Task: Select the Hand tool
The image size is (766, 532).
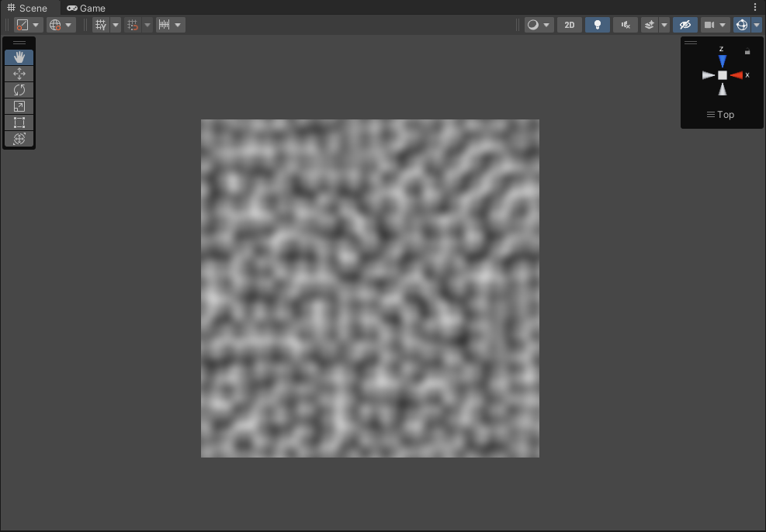Action: tap(19, 57)
